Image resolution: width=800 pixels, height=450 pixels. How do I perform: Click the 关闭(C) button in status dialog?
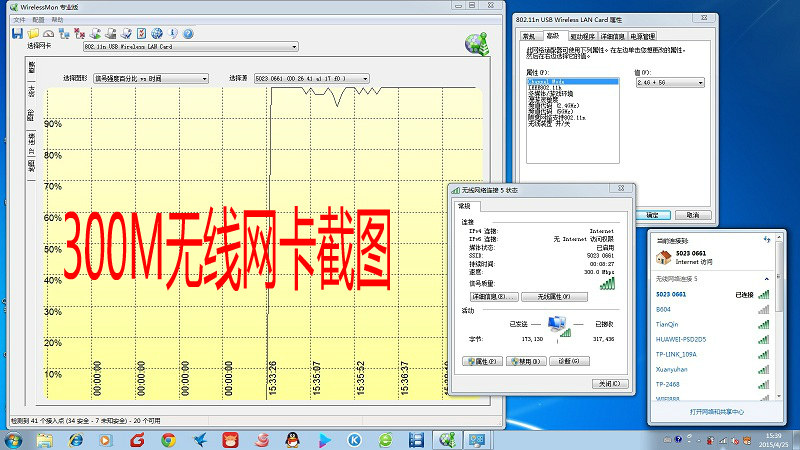click(x=610, y=384)
